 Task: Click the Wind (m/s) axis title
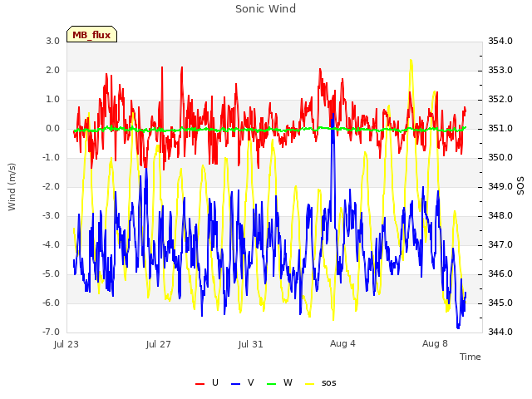(x=12, y=187)
